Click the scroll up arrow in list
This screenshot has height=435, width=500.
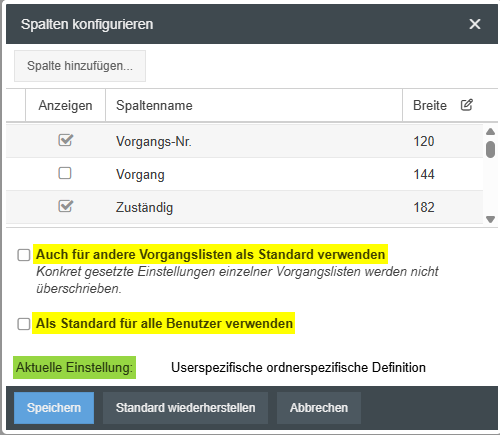tap(490, 131)
